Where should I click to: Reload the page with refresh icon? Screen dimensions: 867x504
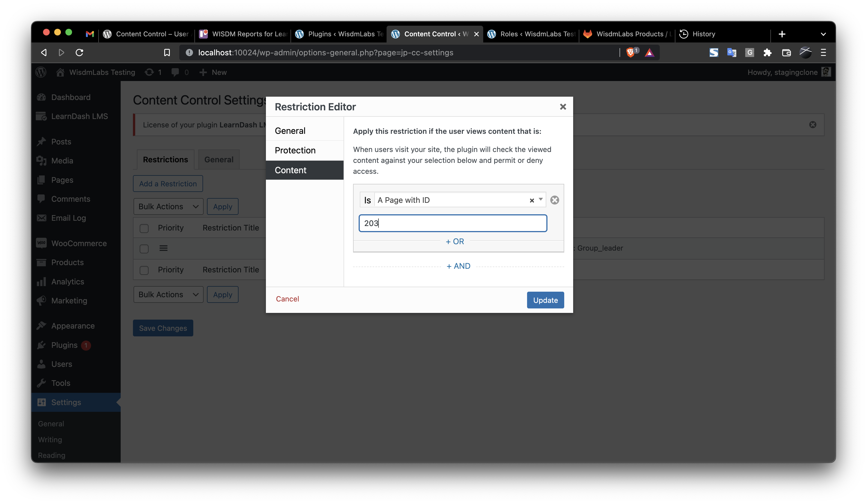coord(80,53)
